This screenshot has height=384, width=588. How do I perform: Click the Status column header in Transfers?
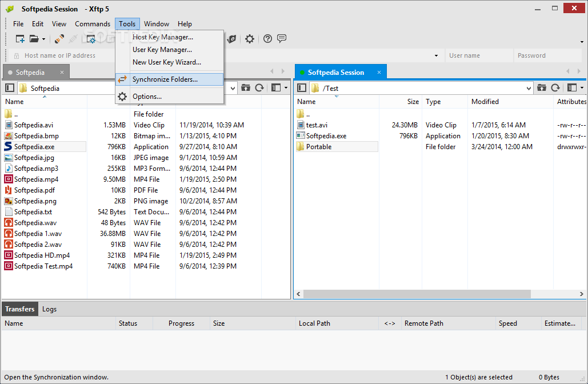point(134,323)
